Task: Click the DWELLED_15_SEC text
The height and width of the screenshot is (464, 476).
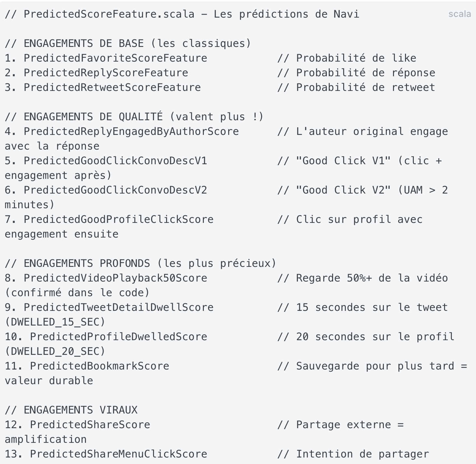Action: coord(55,322)
